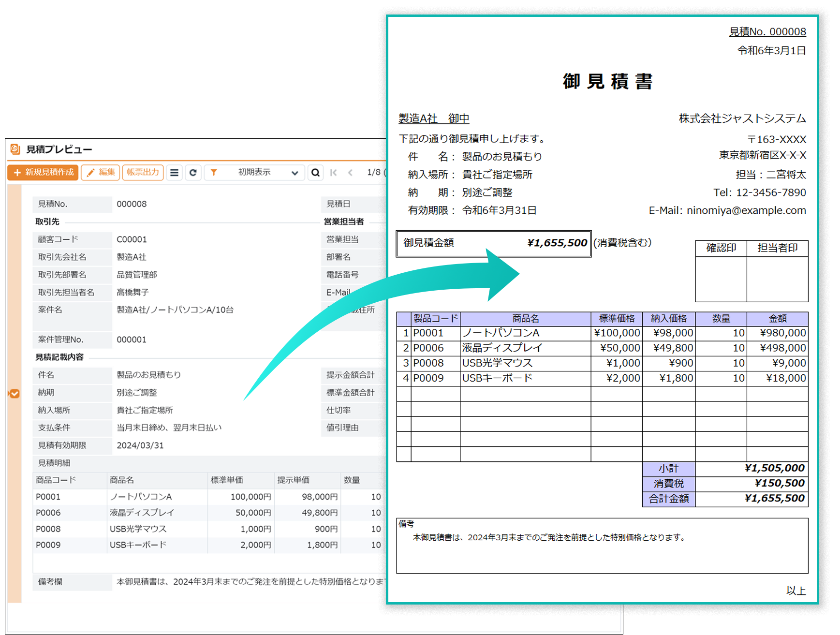Click P0009 product code in detail table
Image resolution: width=840 pixels, height=635 pixels.
48,545
